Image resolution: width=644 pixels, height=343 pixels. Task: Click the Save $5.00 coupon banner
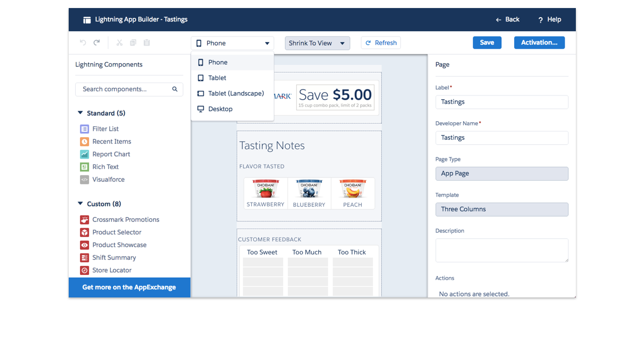pos(335,98)
